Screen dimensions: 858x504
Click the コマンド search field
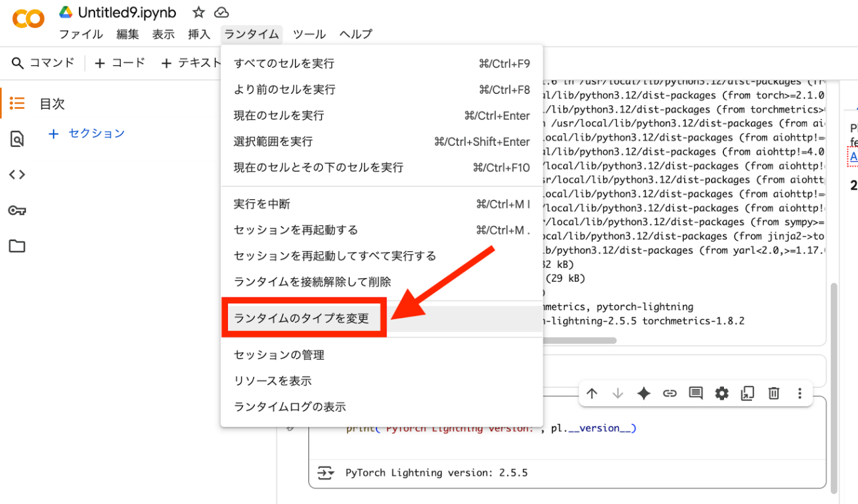coord(45,63)
